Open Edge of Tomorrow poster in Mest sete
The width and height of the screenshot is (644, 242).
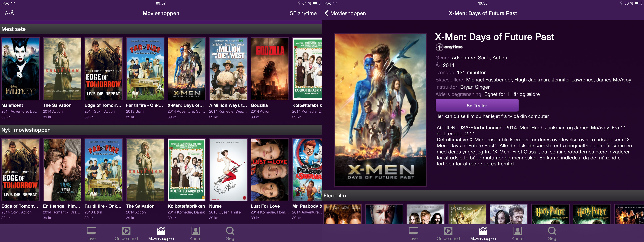coord(104,69)
